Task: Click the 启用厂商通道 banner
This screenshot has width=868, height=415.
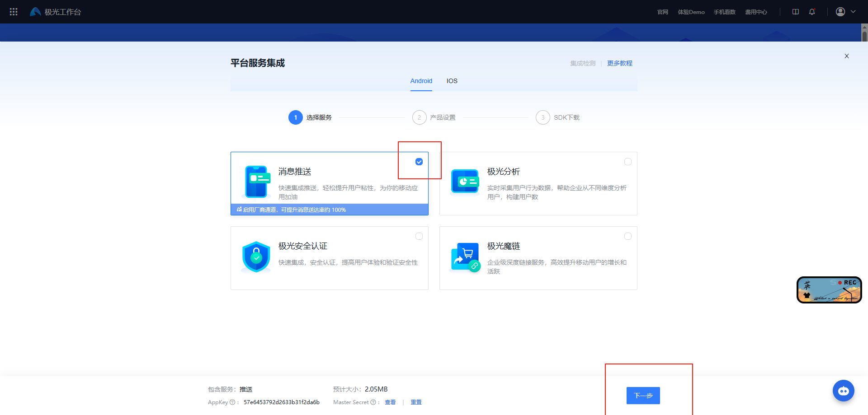Action: tap(330, 210)
